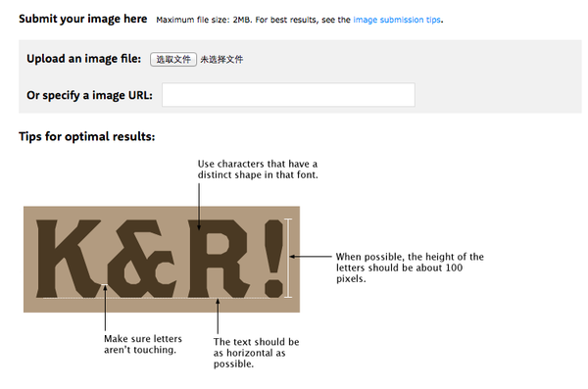Open the image submission tips link
Screen dimensions: 588x389
tap(397, 20)
